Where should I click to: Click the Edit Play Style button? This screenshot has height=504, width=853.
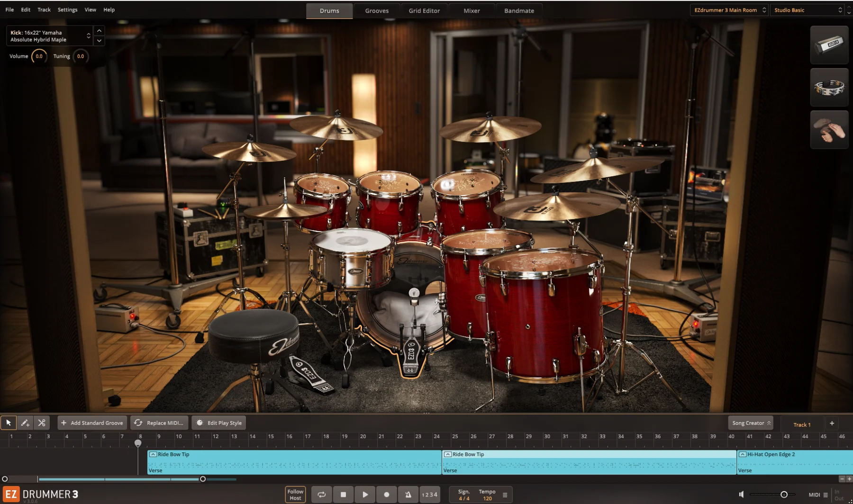point(219,423)
